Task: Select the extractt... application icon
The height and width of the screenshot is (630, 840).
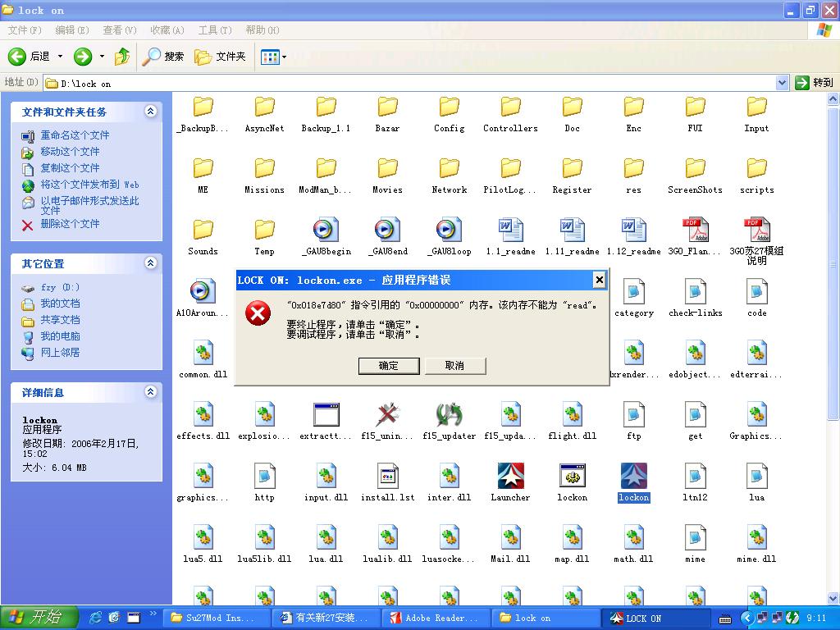Action: coord(326,414)
